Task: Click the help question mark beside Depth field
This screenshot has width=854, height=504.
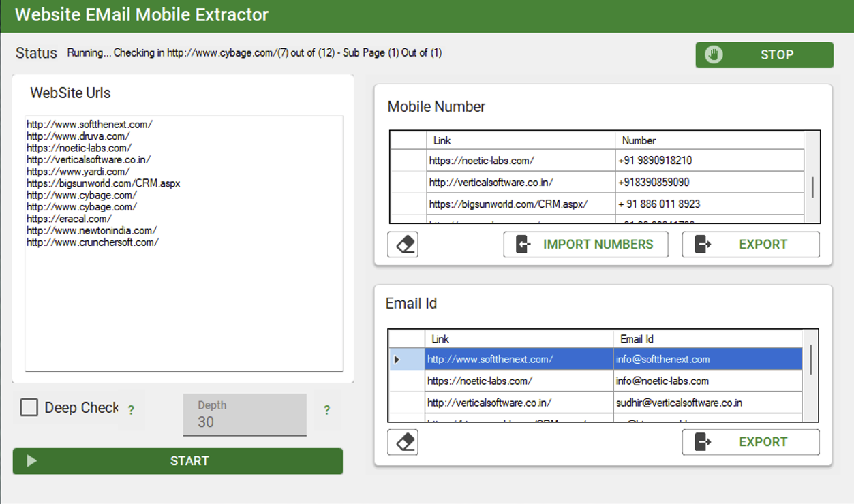Action: click(327, 410)
